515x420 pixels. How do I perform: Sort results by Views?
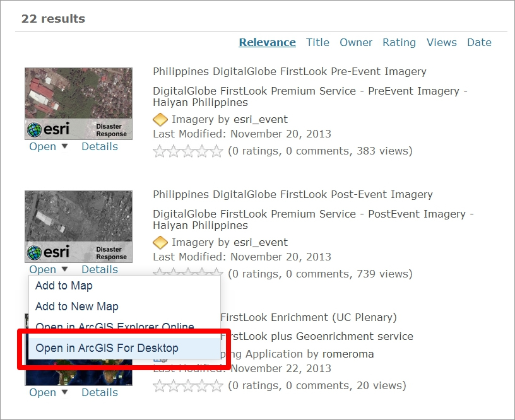(441, 42)
